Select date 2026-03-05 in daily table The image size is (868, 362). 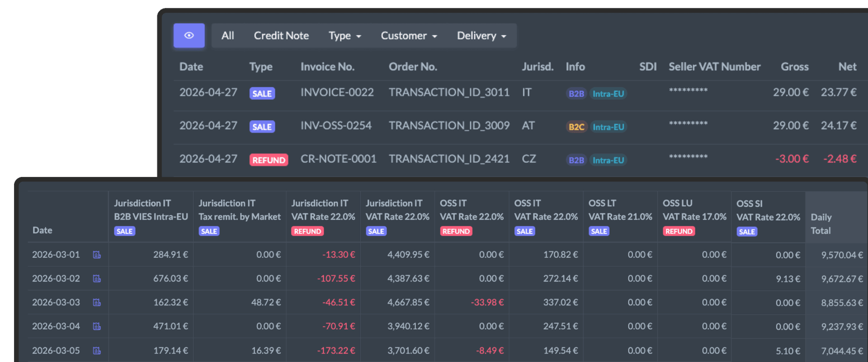[56, 351]
